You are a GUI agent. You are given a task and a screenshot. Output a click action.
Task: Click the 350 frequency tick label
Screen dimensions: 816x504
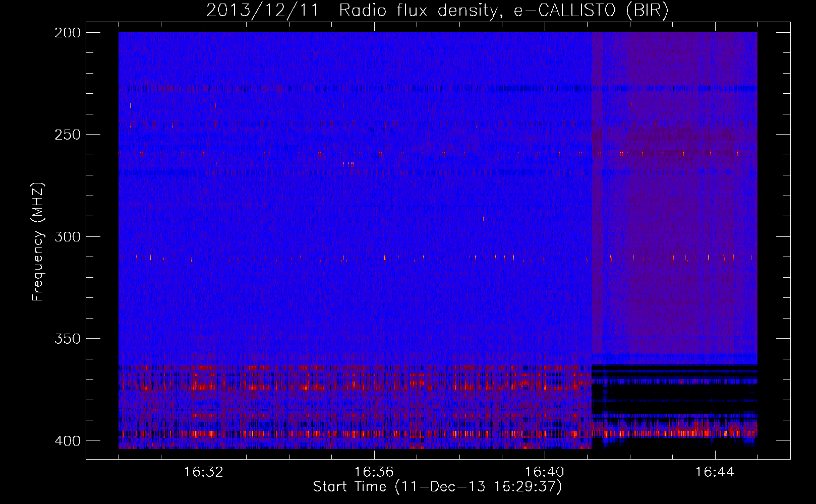67,338
